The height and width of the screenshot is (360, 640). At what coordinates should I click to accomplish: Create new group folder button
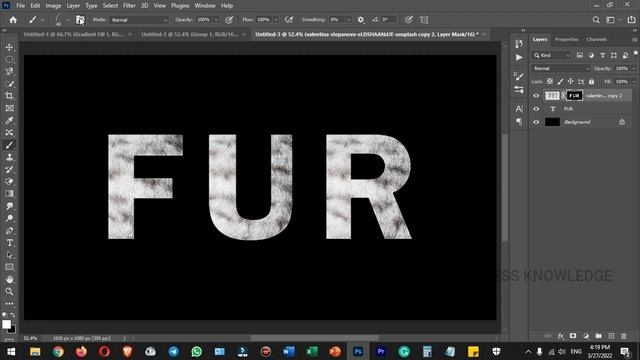[x=598, y=336]
